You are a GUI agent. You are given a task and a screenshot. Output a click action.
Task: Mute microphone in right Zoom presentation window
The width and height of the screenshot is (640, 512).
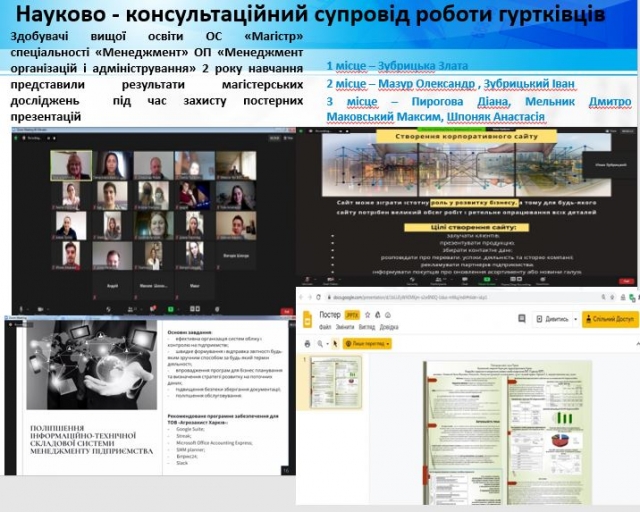point(307,280)
